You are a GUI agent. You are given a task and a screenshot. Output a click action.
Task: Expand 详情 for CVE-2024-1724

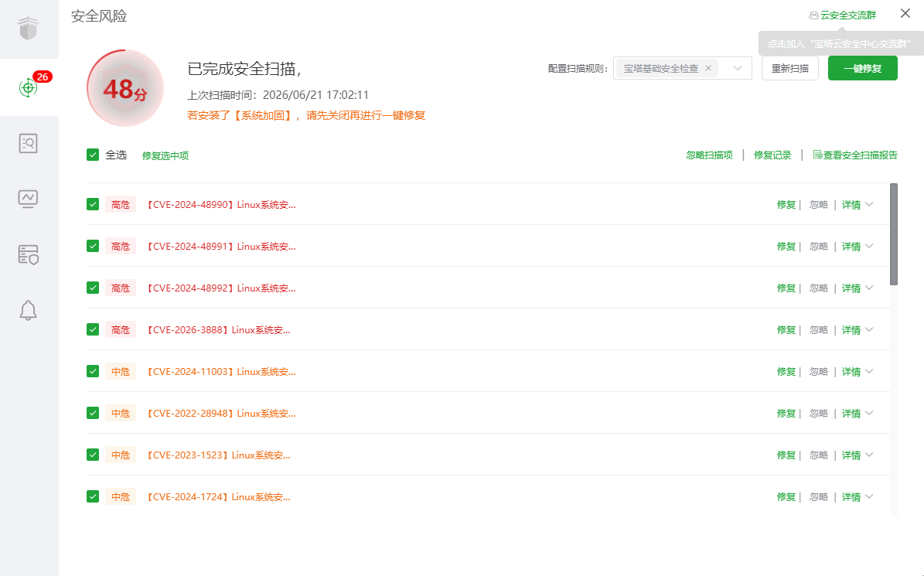[x=858, y=497]
